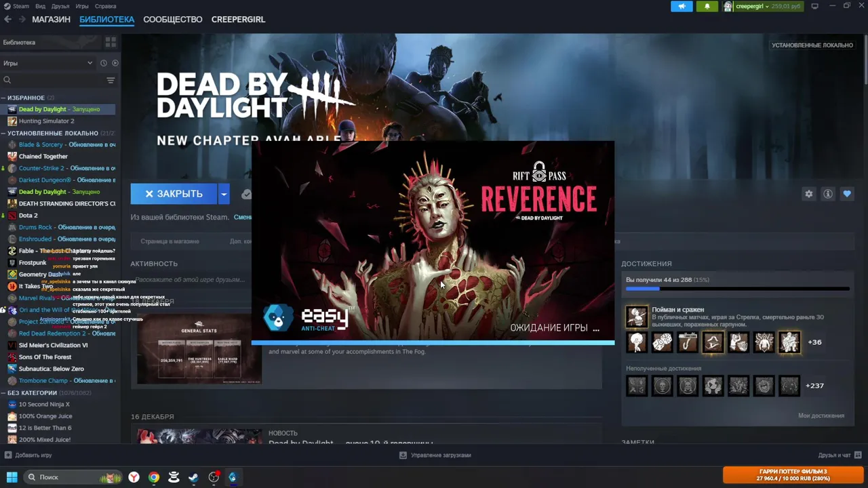Screen dimensions: 868x488
Task: Select Sid Meier's Civilization VI entry
Action: 53,345
